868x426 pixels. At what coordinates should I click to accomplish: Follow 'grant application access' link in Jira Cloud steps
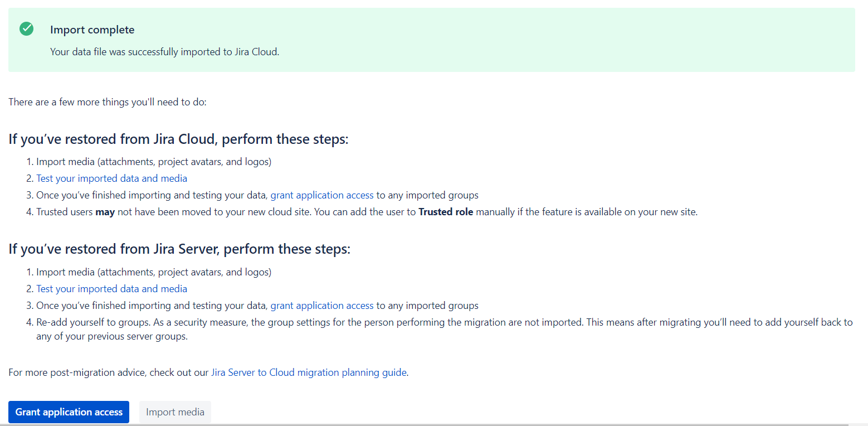tap(322, 195)
